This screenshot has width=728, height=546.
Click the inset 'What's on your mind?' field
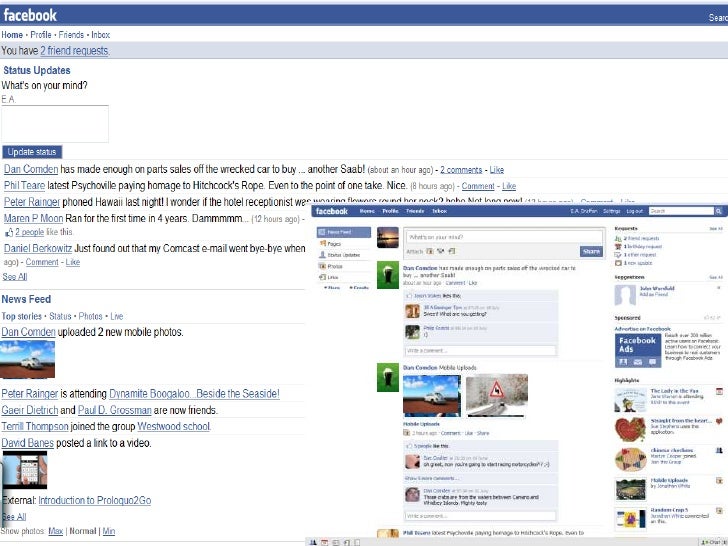click(x=504, y=237)
